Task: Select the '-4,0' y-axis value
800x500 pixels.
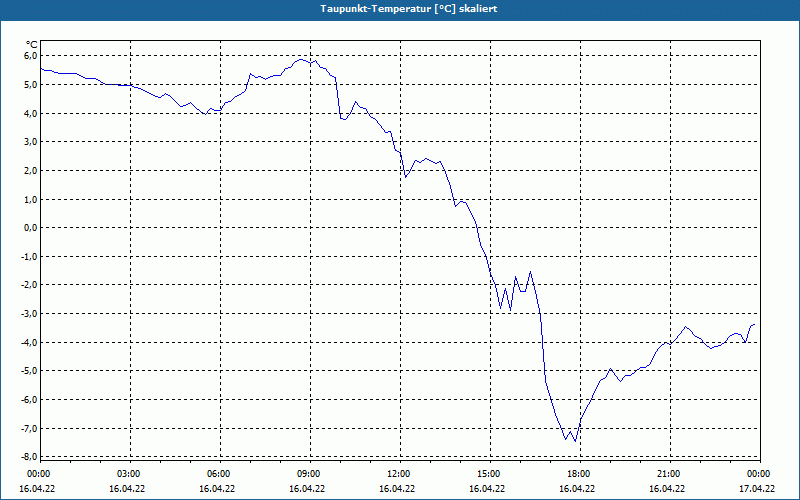Action: coord(30,343)
